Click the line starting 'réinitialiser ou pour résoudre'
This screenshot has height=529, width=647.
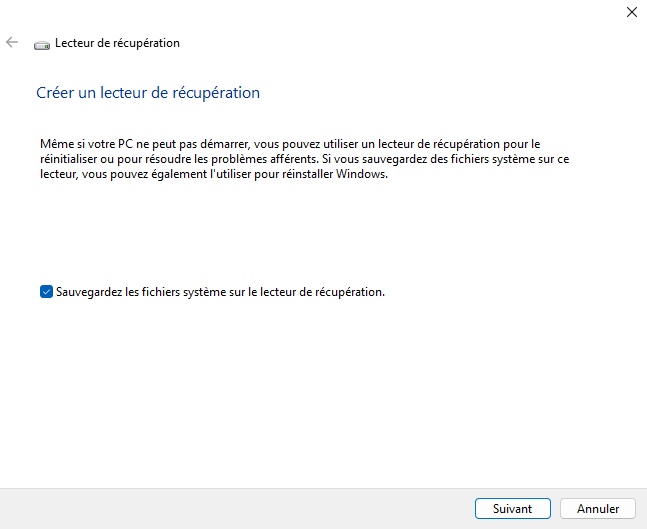300,159
